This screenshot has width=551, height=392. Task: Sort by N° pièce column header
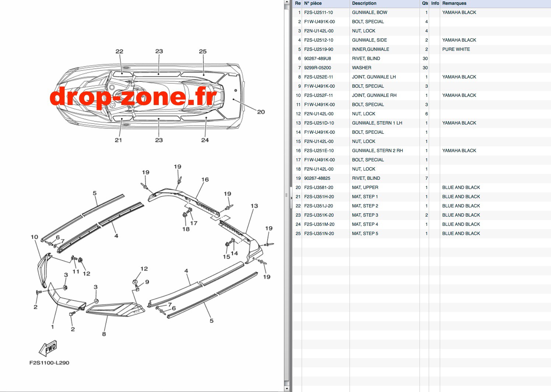point(326,3)
